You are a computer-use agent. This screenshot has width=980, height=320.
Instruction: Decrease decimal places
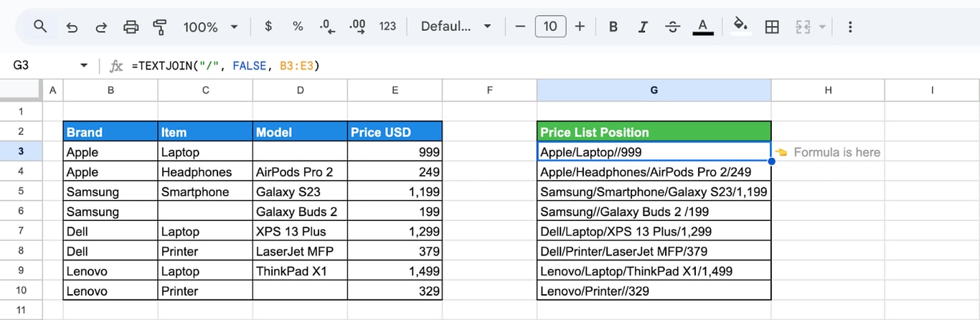pyautogui.click(x=327, y=27)
